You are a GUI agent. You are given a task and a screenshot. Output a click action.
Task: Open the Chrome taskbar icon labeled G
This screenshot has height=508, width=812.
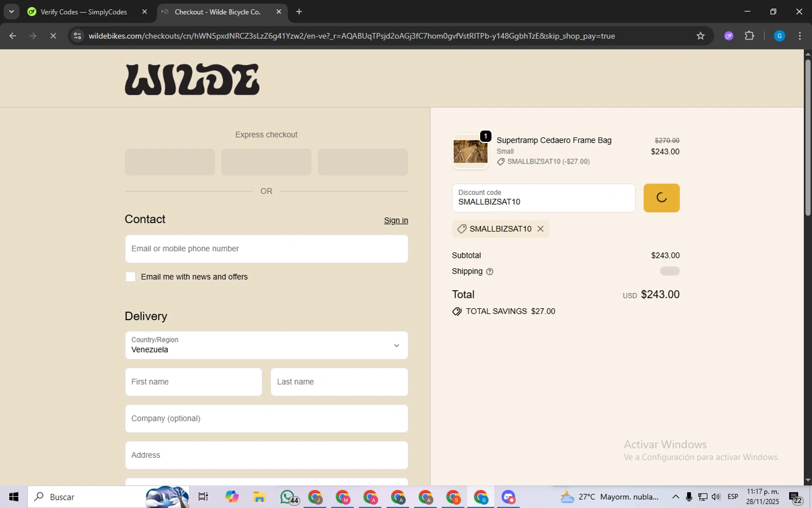481,497
